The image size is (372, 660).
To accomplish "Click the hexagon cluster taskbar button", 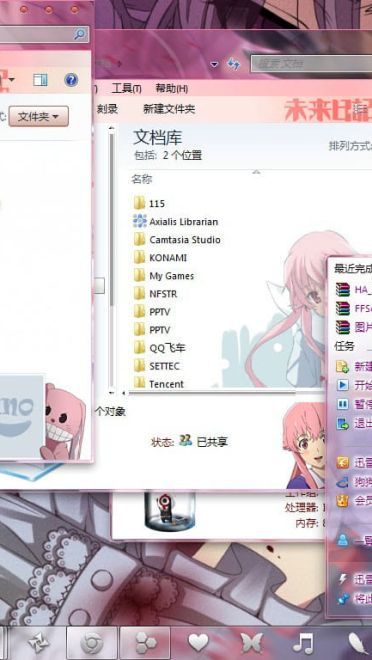I will (145, 643).
